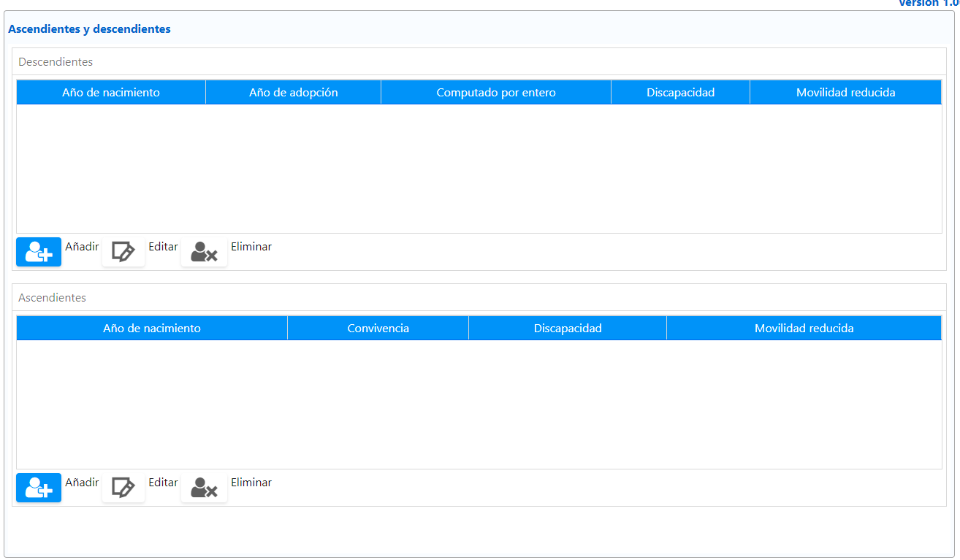960x560 pixels.
Task: Click Movilidad reducida header in Descendientes table
Action: pos(846,93)
